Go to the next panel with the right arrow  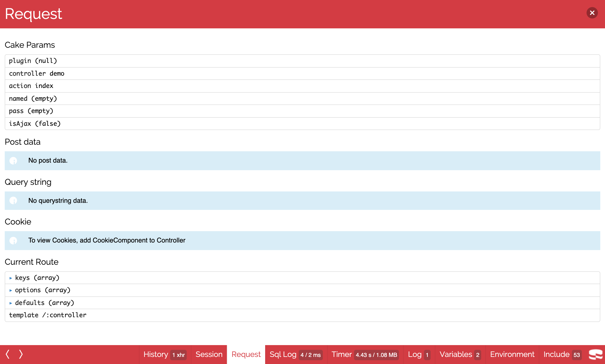pyautogui.click(x=21, y=354)
